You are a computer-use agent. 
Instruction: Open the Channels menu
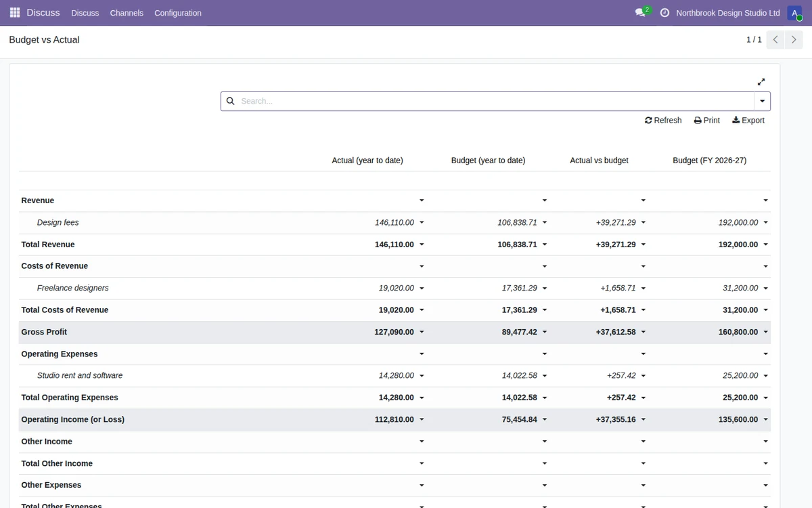tap(127, 13)
